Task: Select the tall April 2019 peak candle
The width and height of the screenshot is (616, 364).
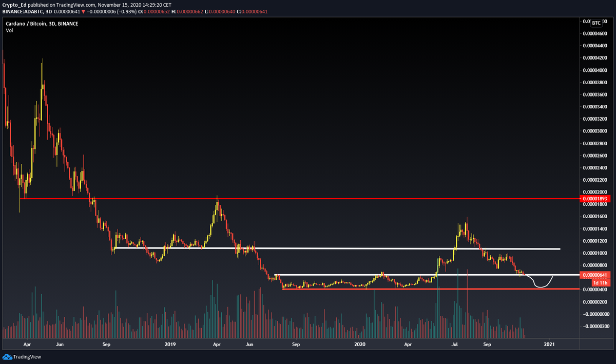Action: tap(217, 205)
